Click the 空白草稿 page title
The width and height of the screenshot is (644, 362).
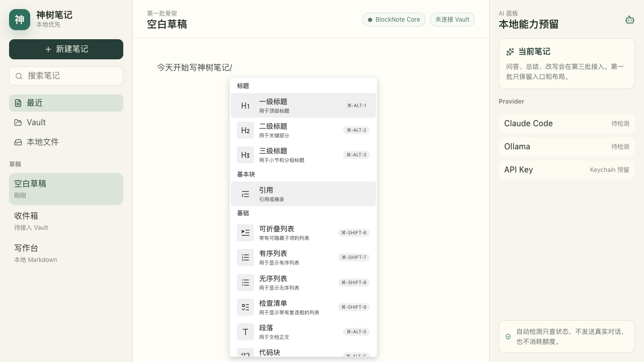click(x=167, y=24)
